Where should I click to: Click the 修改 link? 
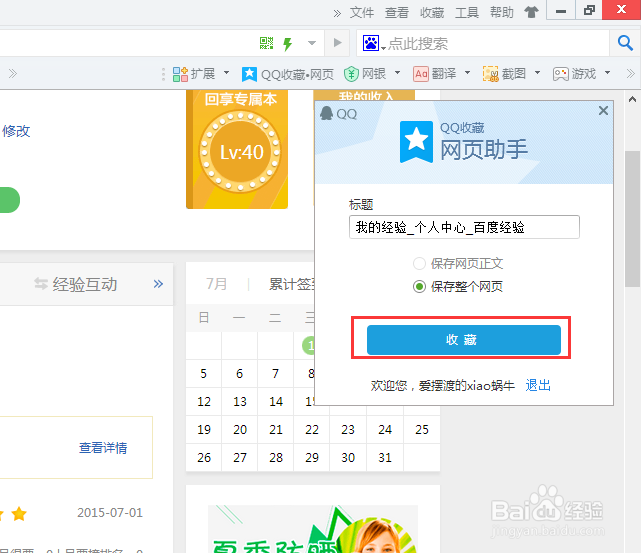(x=16, y=131)
